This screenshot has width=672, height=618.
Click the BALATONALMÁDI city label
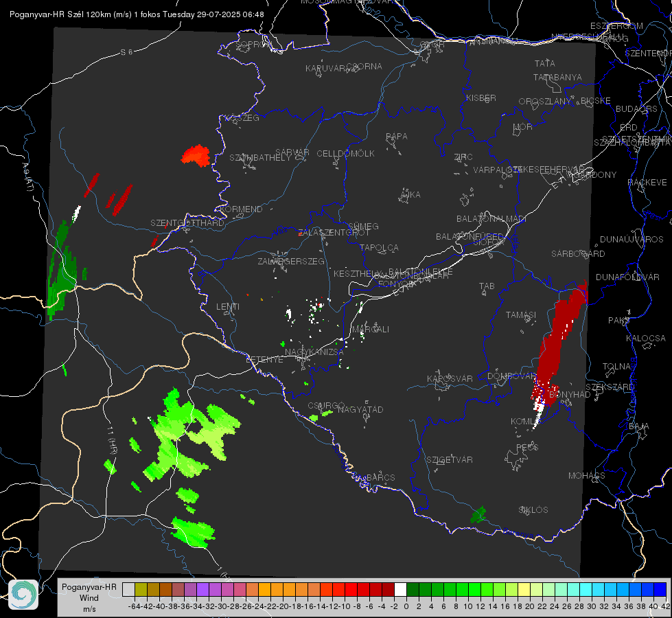click(491, 219)
